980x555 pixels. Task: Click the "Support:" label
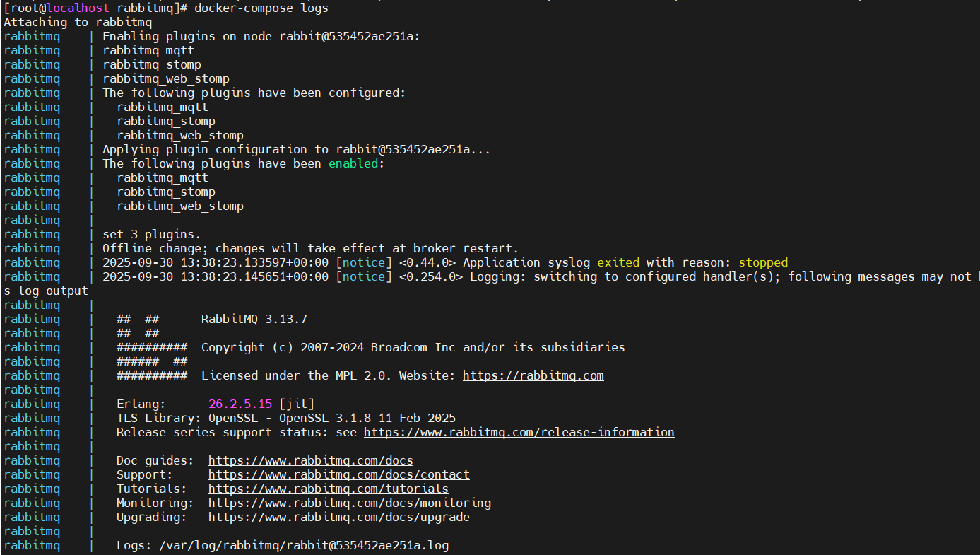(144, 474)
